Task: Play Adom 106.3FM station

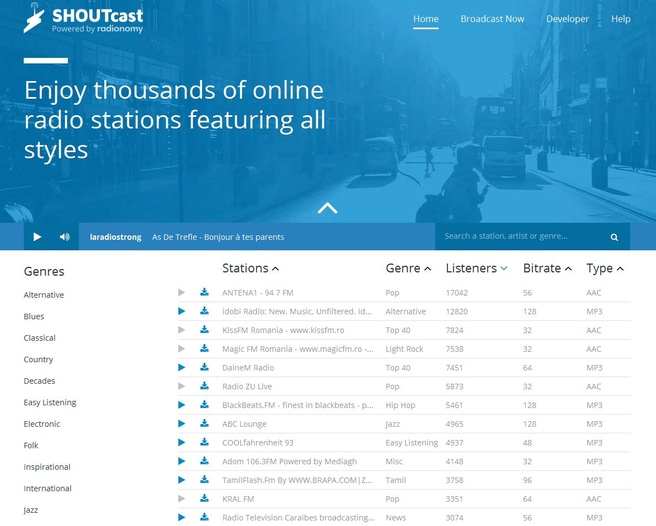Action: [182, 461]
